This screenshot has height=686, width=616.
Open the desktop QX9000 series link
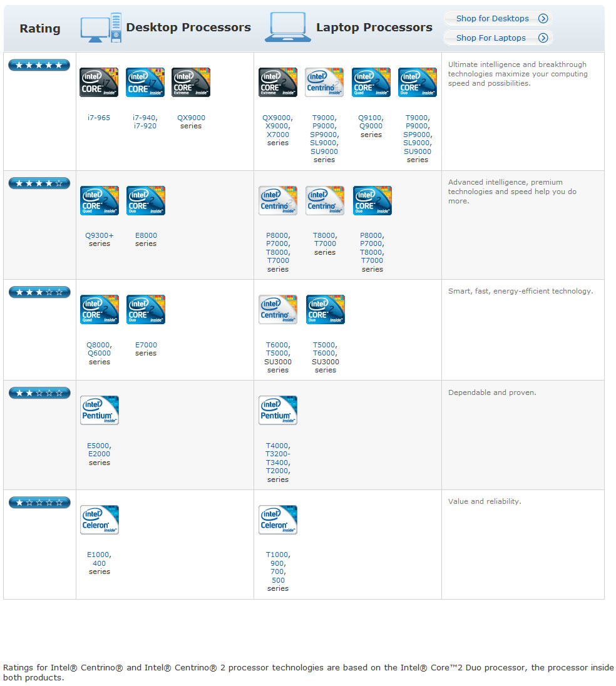191,118
